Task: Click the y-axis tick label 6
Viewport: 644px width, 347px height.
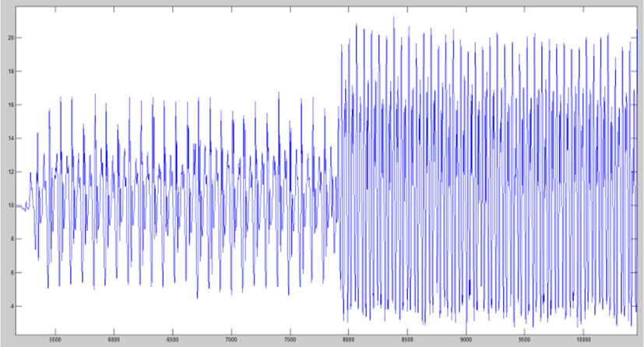Action: (12, 273)
